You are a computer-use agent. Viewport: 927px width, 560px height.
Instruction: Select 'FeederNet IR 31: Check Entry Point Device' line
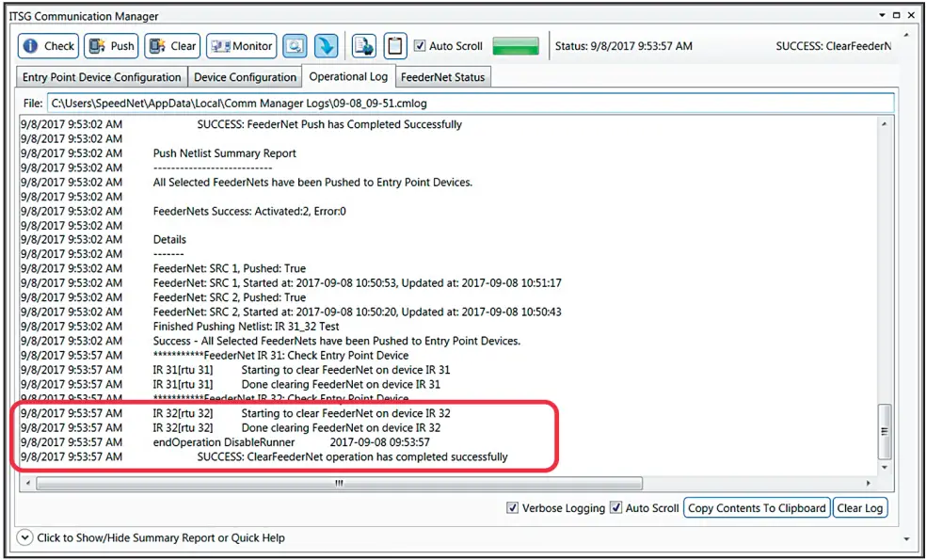coord(280,356)
